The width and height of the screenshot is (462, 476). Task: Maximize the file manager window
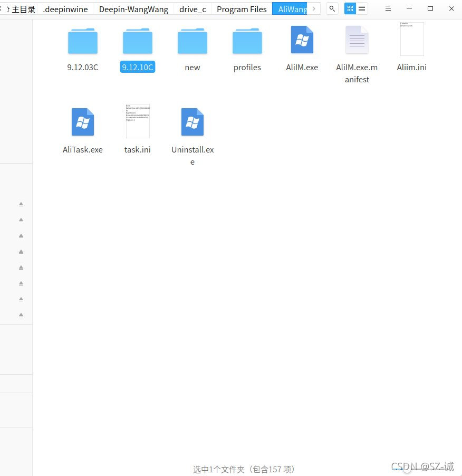[x=430, y=8]
